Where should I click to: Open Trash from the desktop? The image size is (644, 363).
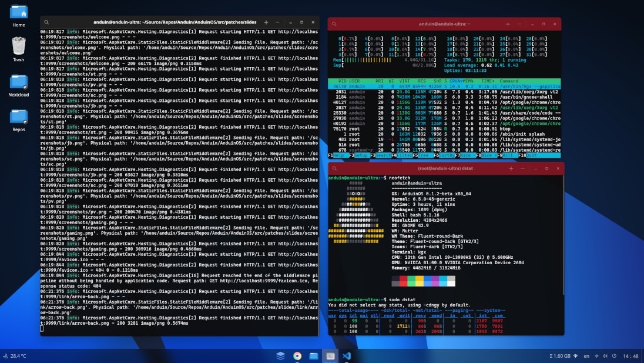coord(18,45)
